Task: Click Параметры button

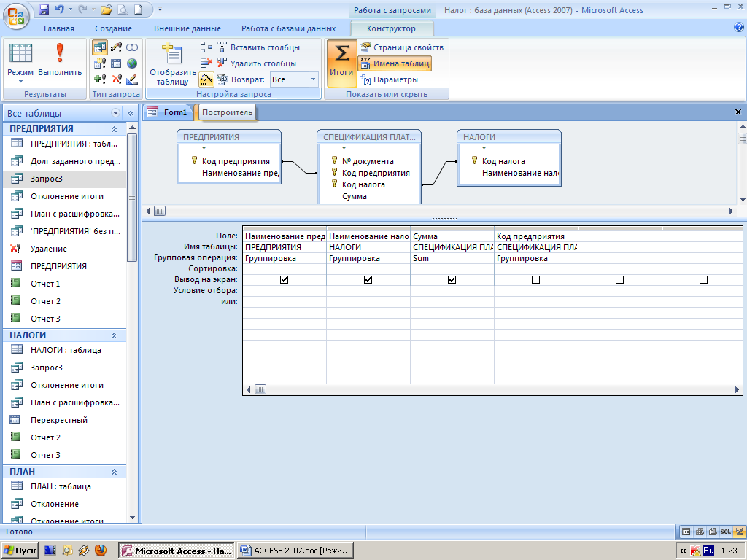Action: tap(389, 79)
